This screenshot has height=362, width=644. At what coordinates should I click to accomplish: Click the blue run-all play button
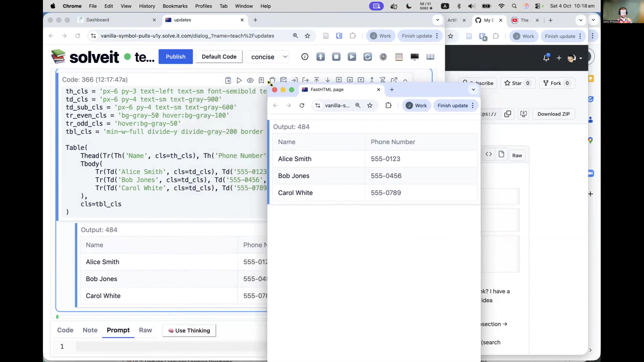[352, 57]
